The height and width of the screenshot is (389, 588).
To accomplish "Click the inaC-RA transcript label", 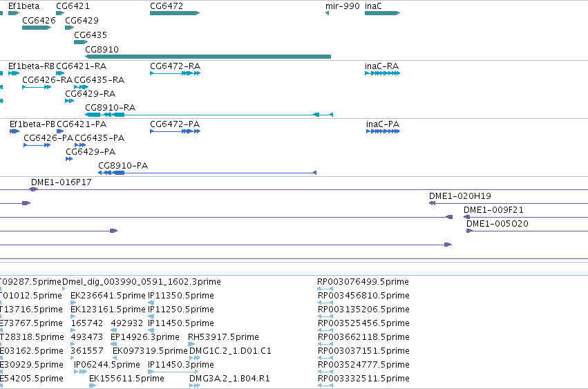I will point(381,66).
